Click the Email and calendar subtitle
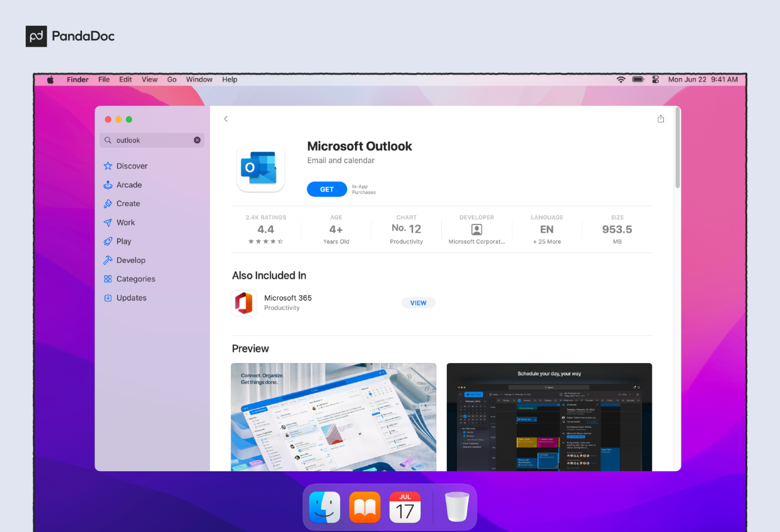This screenshot has width=780, height=532. point(341,160)
